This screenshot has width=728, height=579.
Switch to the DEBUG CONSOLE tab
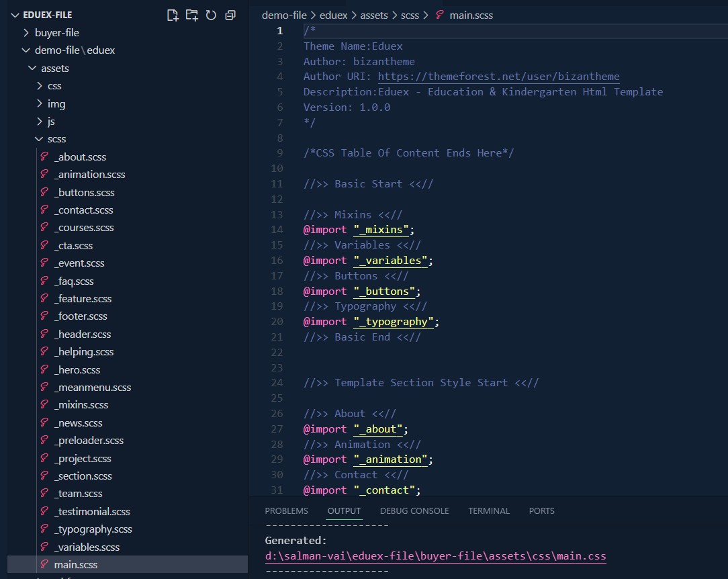(x=414, y=511)
